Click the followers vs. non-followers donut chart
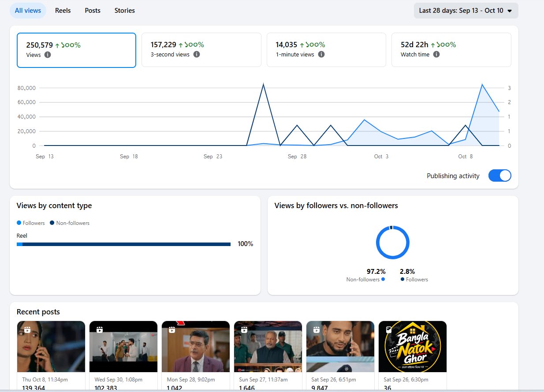 pyautogui.click(x=393, y=243)
